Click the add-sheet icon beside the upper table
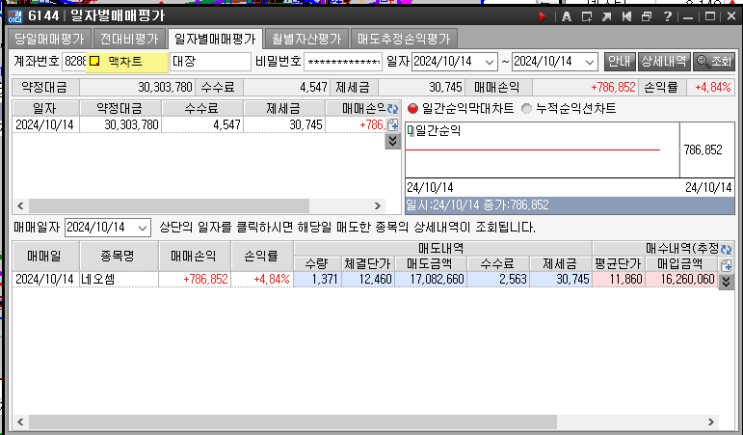Image resolution: width=743 pixels, height=435 pixels. [393, 125]
